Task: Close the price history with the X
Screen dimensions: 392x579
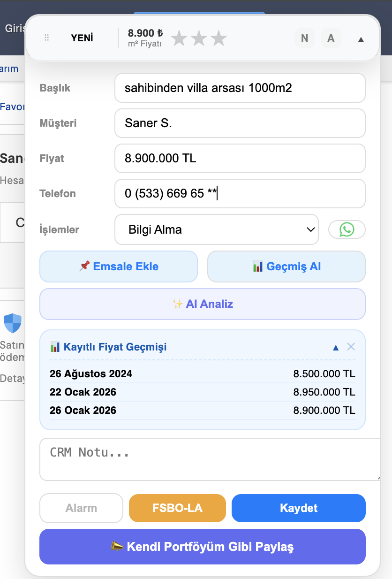Action: pyautogui.click(x=351, y=347)
